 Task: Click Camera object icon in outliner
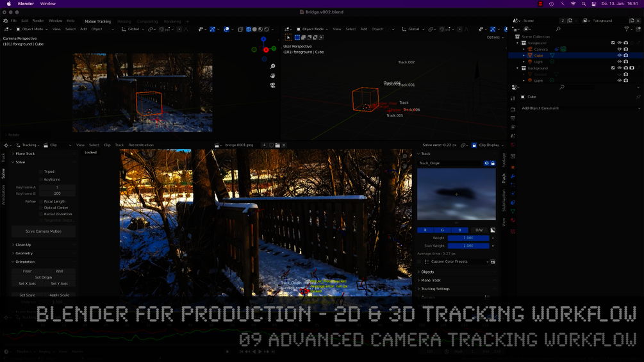[530, 49]
